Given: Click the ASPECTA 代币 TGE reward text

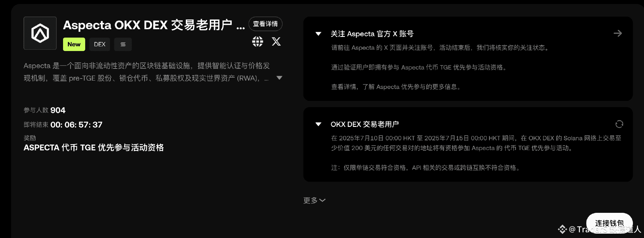Looking at the screenshot, I should coord(94,148).
